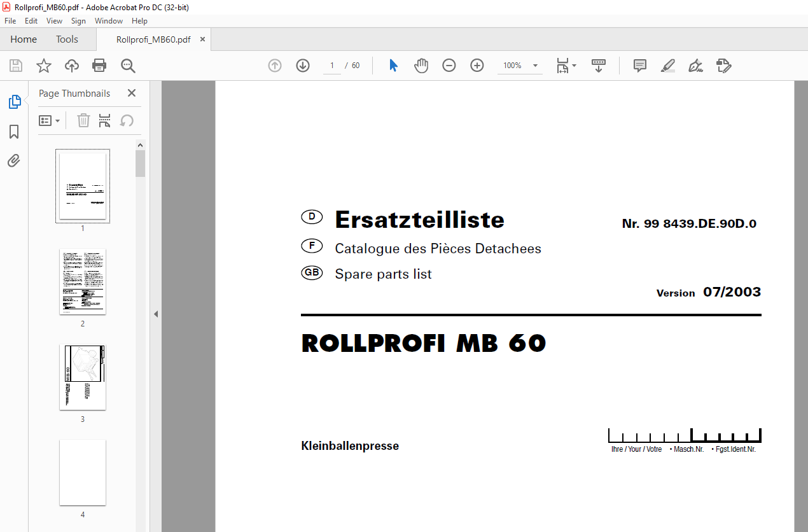Open the File menu
The image size is (808, 532).
point(10,21)
